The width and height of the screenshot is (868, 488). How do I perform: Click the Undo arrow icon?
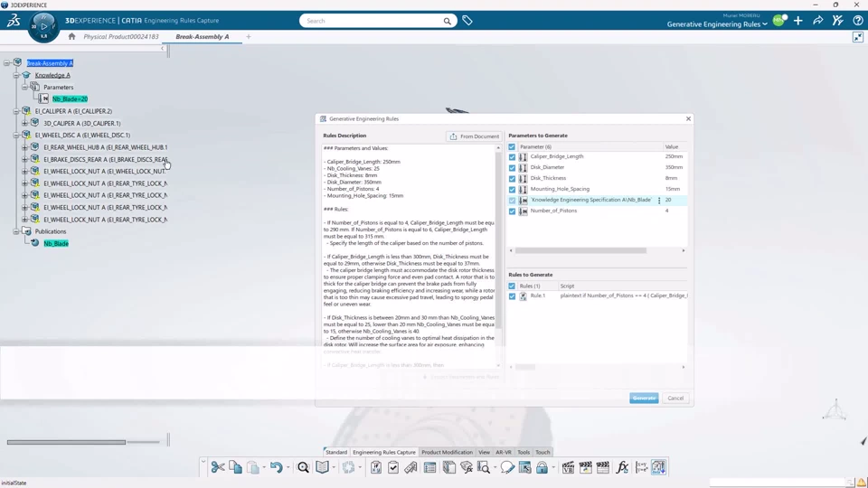point(277,467)
